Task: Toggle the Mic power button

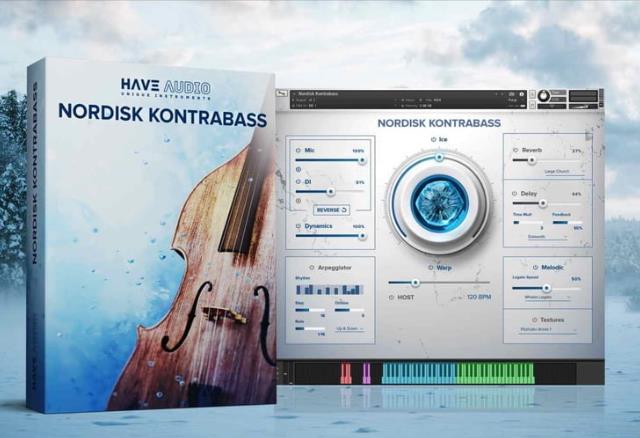Action: click(x=298, y=150)
